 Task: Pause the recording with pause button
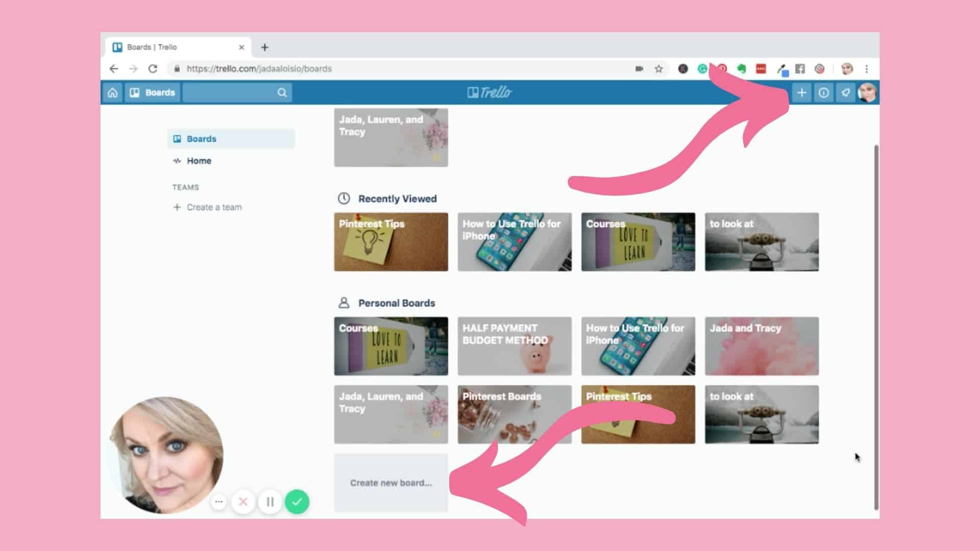click(270, 502)
